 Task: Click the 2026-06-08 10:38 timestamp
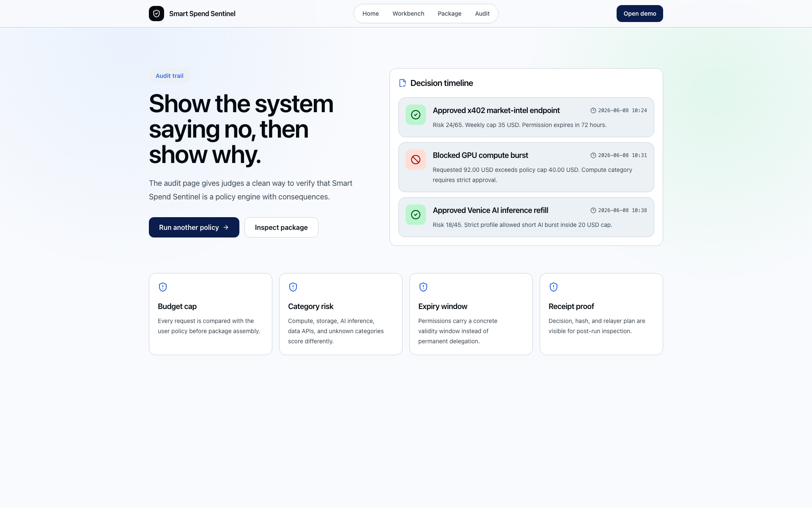pyautogui.click(x=622, y=210)
